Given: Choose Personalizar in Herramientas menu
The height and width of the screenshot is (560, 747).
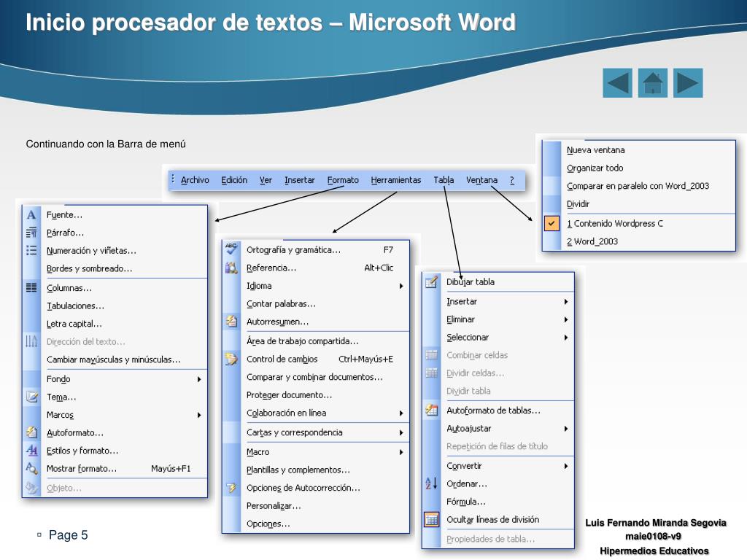Looking at the screenshot, I should (x=274, y=506).
